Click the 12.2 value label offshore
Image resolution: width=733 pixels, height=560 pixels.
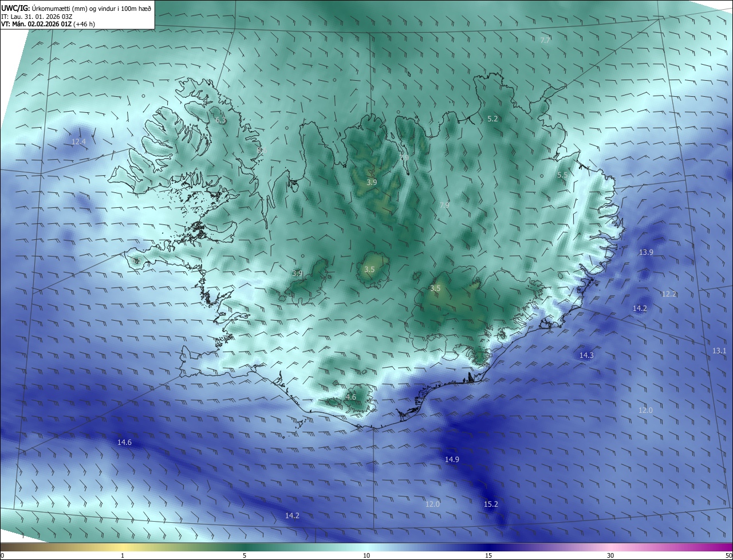point(669,294)
